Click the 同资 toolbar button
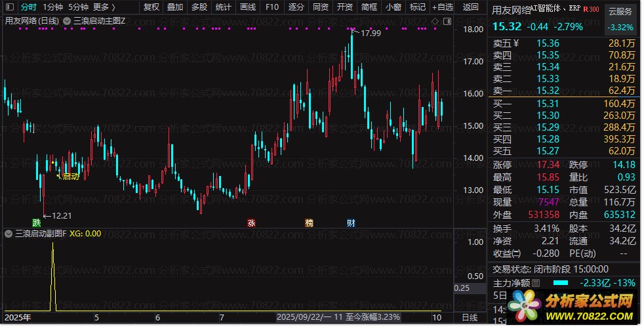The width and height of the screenshot is (644, 327). click(x=320, y=7)
